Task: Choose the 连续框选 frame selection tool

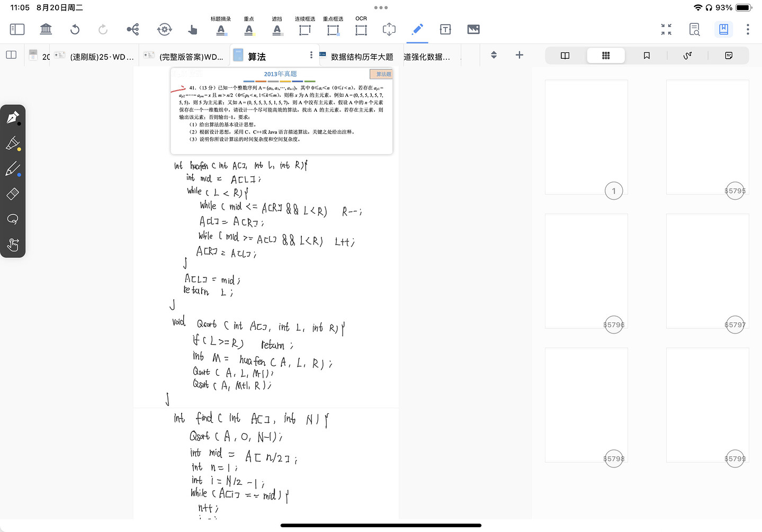Action: click(305, 26)
